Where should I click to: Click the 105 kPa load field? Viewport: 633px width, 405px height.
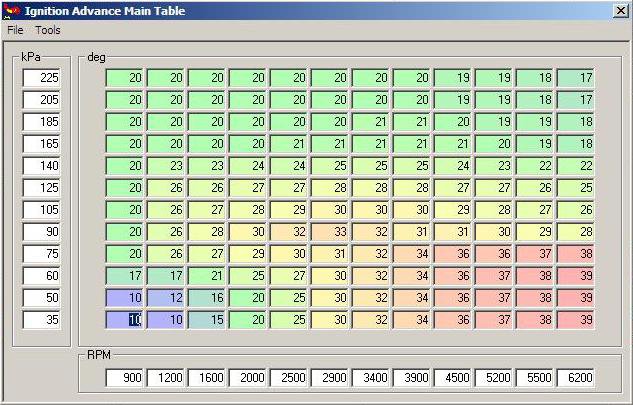[x=41, y=210]
